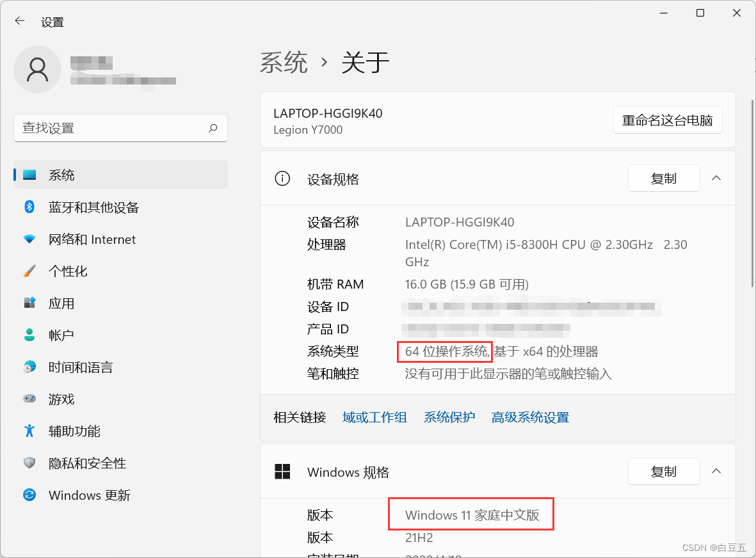
Task: Open 应用 settings
Action: (120, 303)
